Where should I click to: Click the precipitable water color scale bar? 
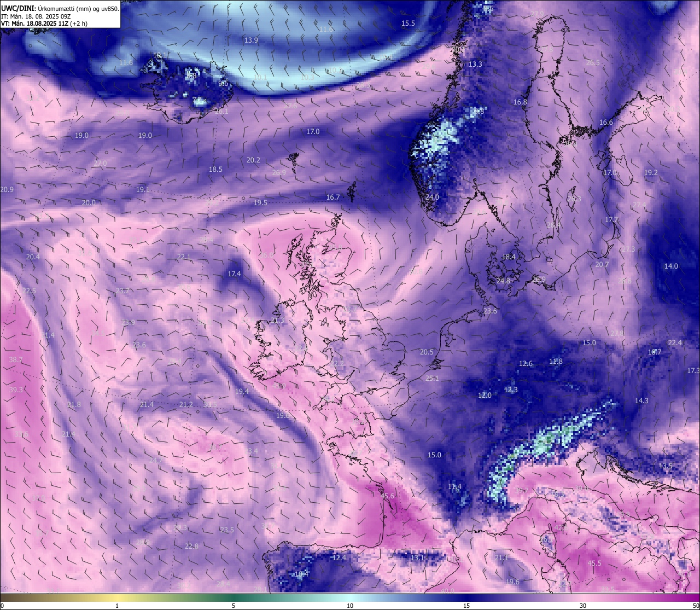(x=350, y=597)
